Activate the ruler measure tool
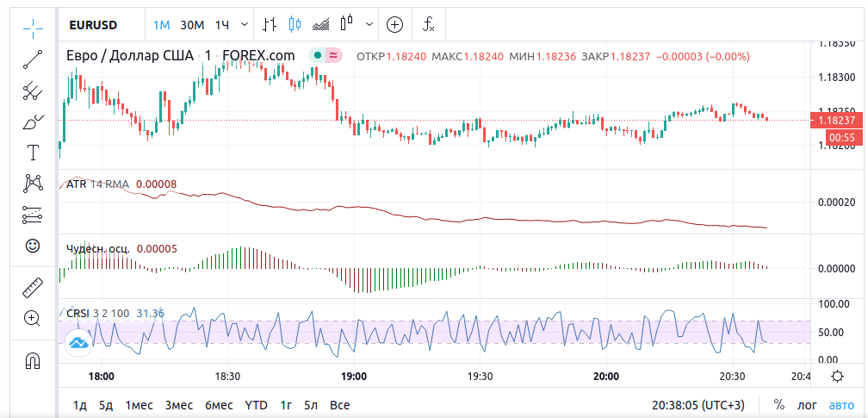 (33, 287)
